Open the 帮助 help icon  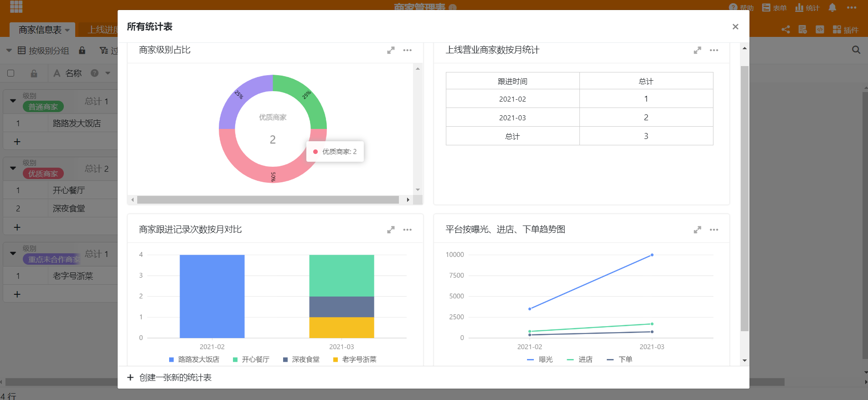[734, 7]
